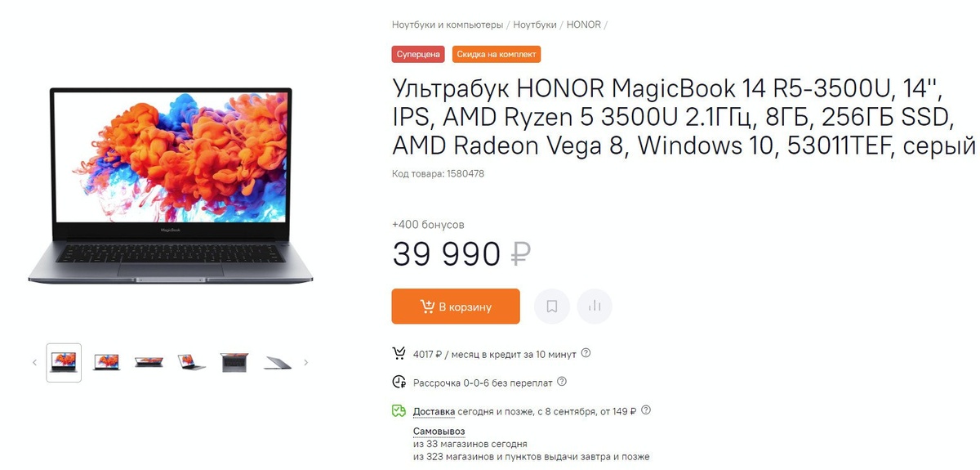Screen dimensions: 980x470
Task: Open HONOR brand breadcrumb
Action: (584, 25)
